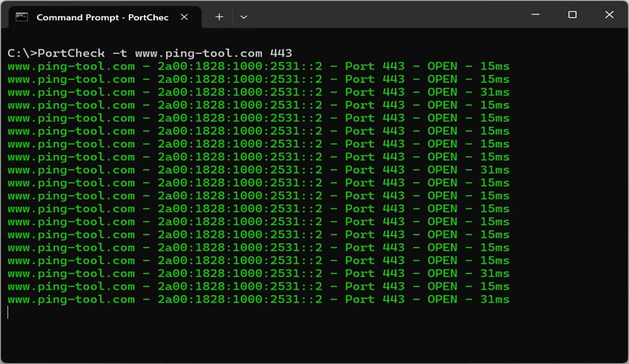Close the terminal window
Screen dimensions: 629x364
pos(609,14)
